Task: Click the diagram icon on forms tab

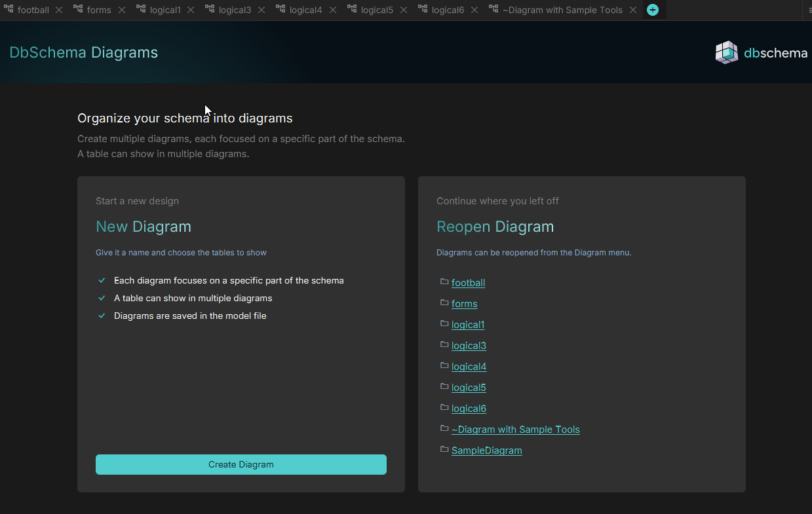Action: (x=78, y=9)
